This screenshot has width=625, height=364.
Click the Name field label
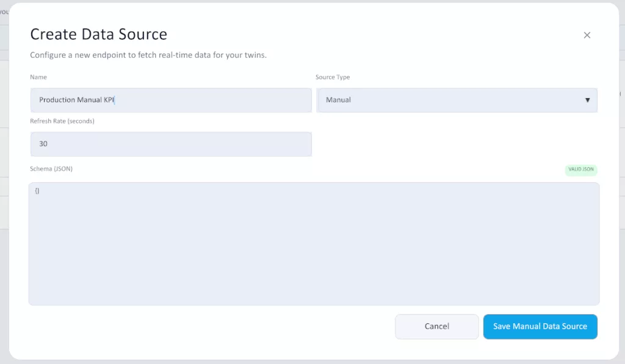point(38,77)
